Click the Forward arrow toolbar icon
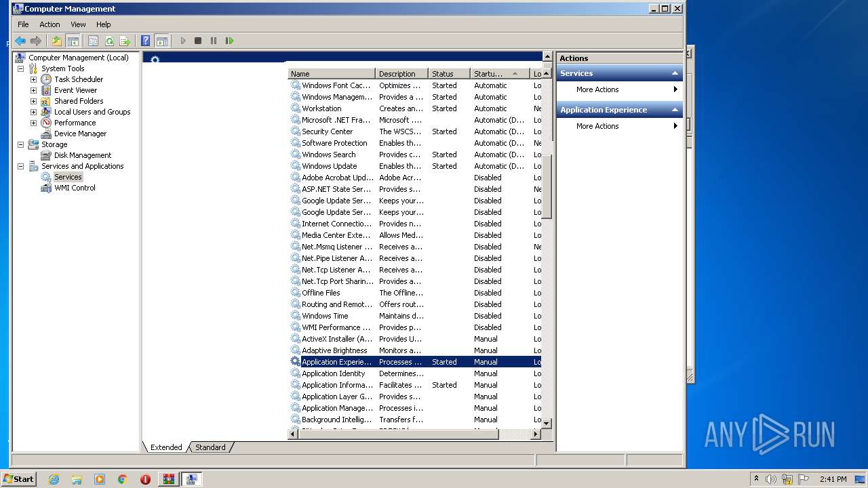The image size is (868, 488). (36, 41)
